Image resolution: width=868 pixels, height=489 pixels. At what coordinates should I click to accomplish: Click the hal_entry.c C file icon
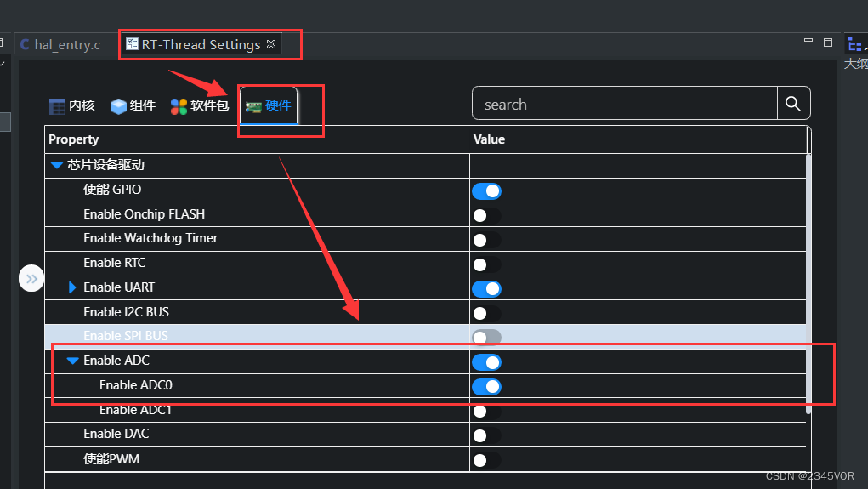tap(25, 44)
